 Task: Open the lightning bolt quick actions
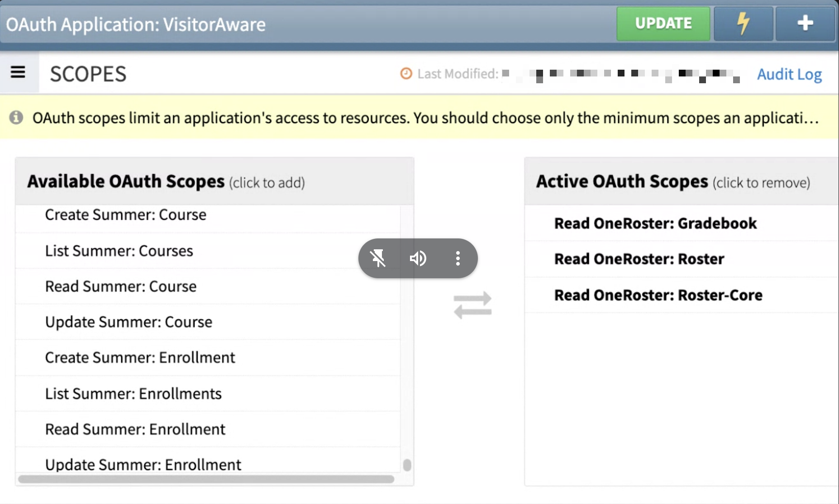click(x=743, y=24)
